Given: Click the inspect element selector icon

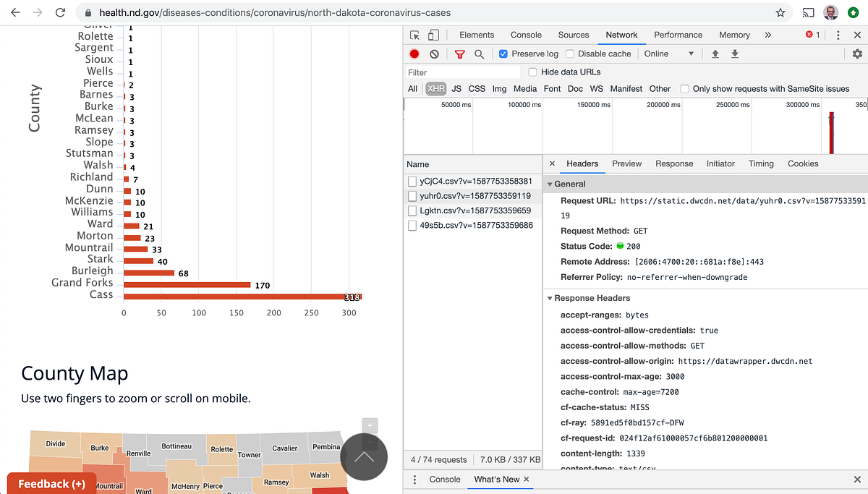Looking at the screenshot, I should tap(414, 35).
